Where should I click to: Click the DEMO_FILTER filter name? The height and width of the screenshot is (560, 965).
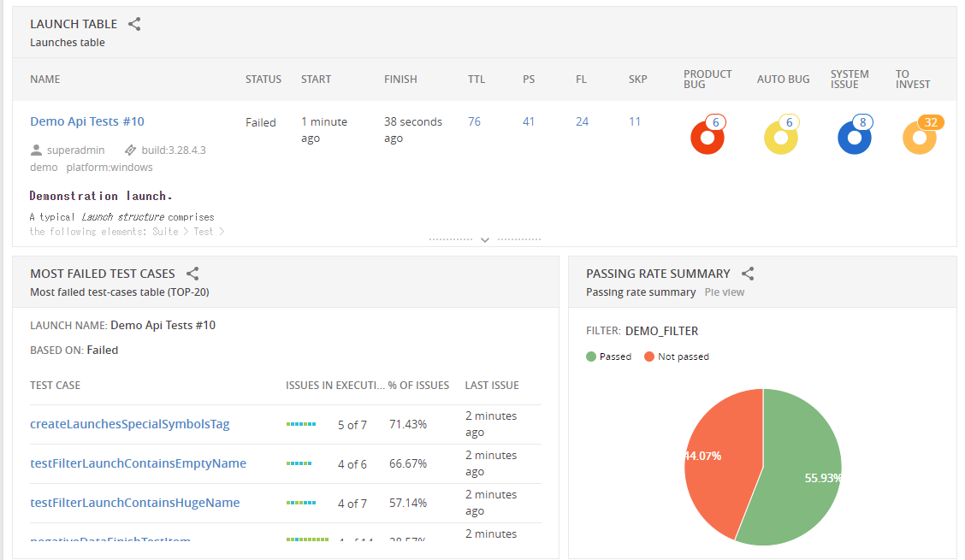coord(661,331)
